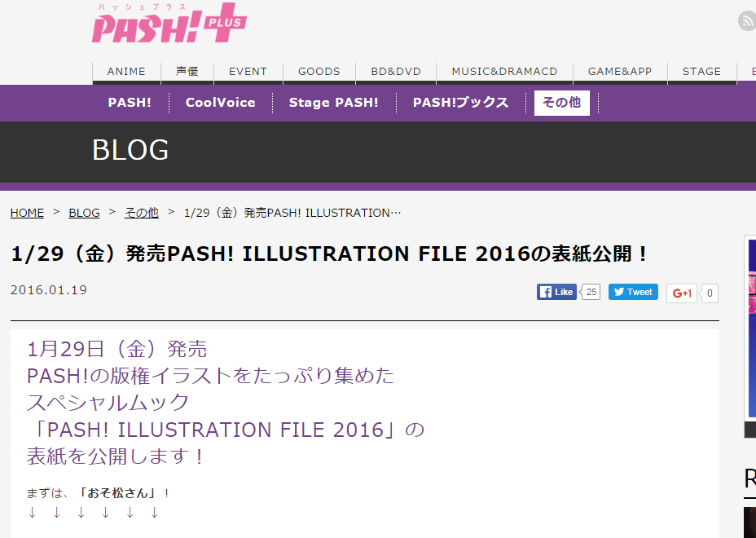The height and width of the screenshot is (538, 756).
Task: Click the スペシャルムック text line
Action: (108, 403)
